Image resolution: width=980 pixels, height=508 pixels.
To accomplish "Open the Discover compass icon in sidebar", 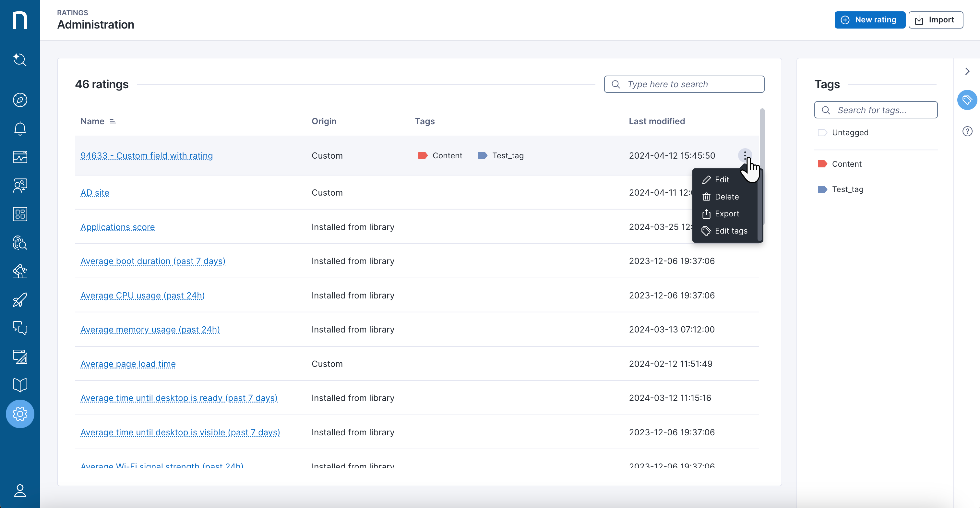I will pyautogui.click(x=20, y=100).
